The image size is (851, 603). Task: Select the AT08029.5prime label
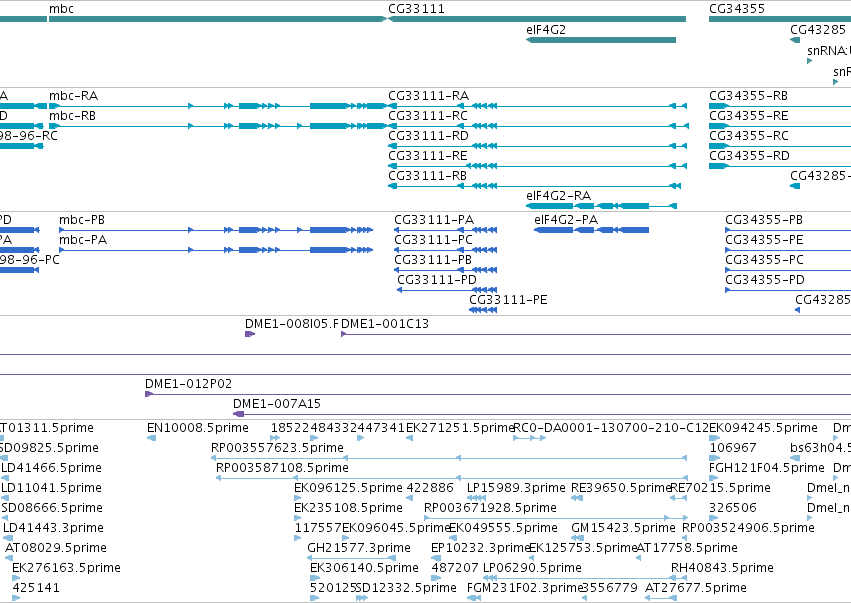[56, 548]
